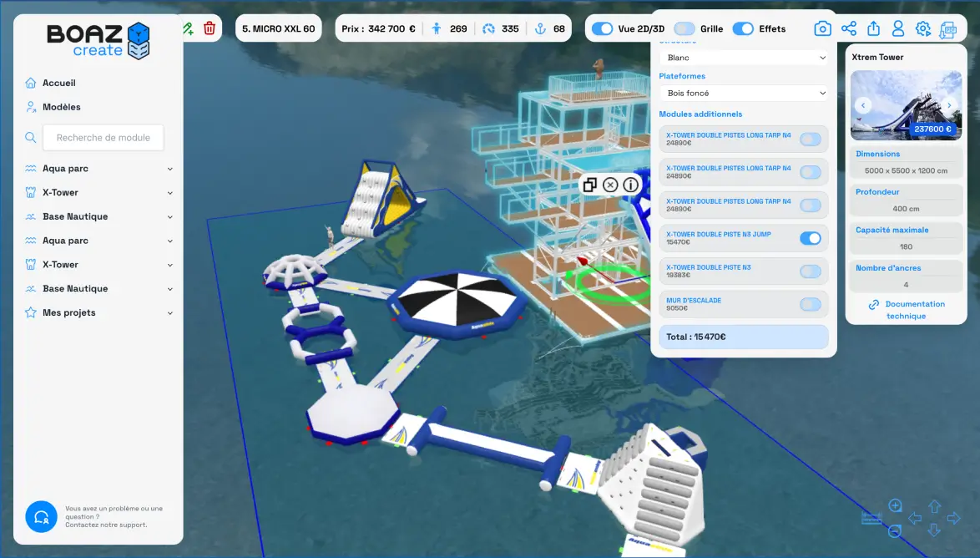980x558 pixels.
Task: Pan view right with the right arrow
Action: point(954,518)
